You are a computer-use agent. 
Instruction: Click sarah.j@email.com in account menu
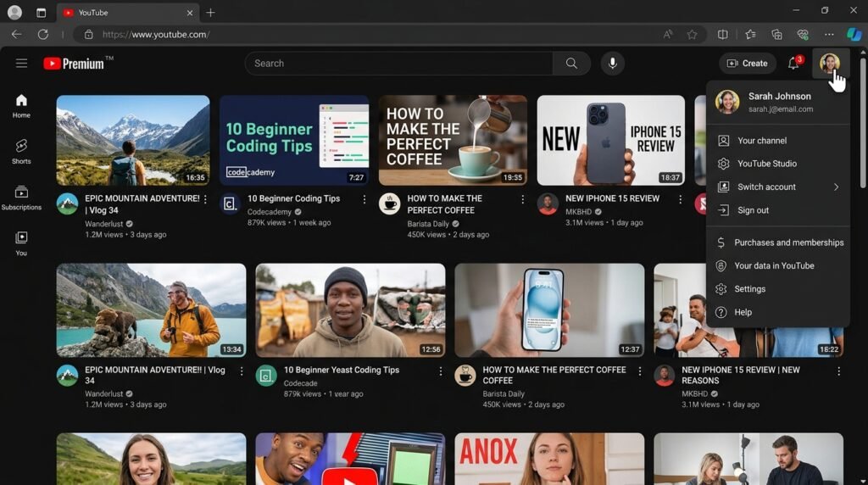[x=781, y=109]
